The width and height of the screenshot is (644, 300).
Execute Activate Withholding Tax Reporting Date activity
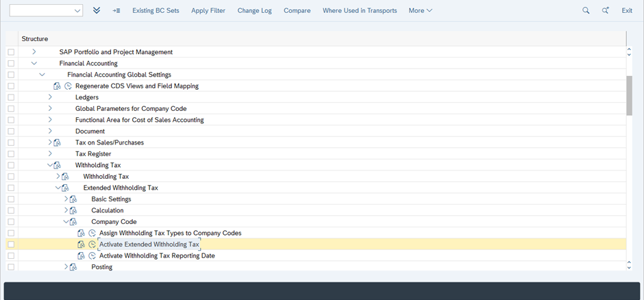coord(92,255)
